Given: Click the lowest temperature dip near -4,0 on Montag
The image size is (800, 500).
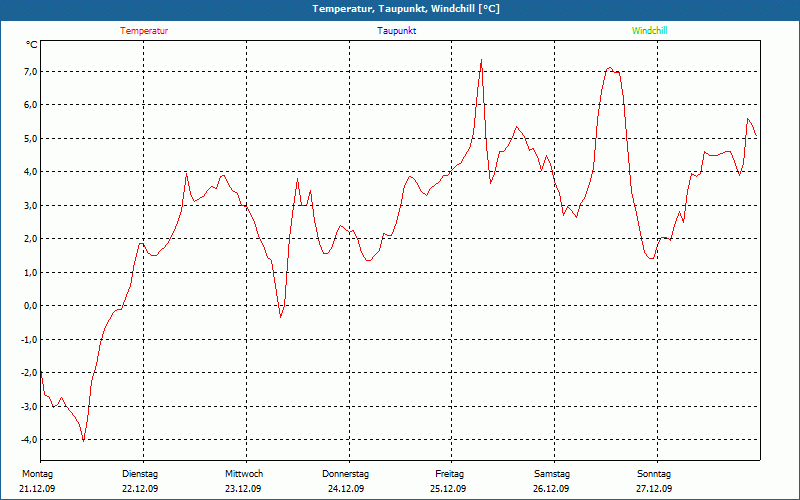Looking at the screenshot, I should 83,440.
